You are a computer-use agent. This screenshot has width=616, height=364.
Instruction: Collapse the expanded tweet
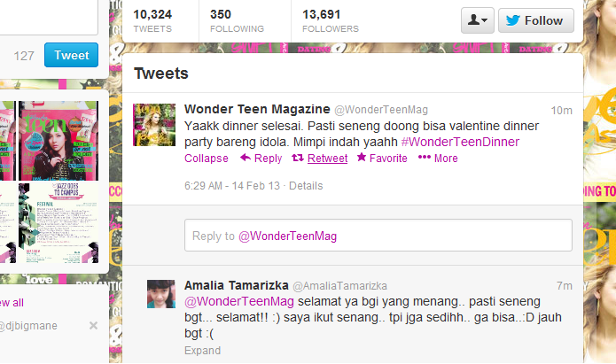(x=207, y=159)
